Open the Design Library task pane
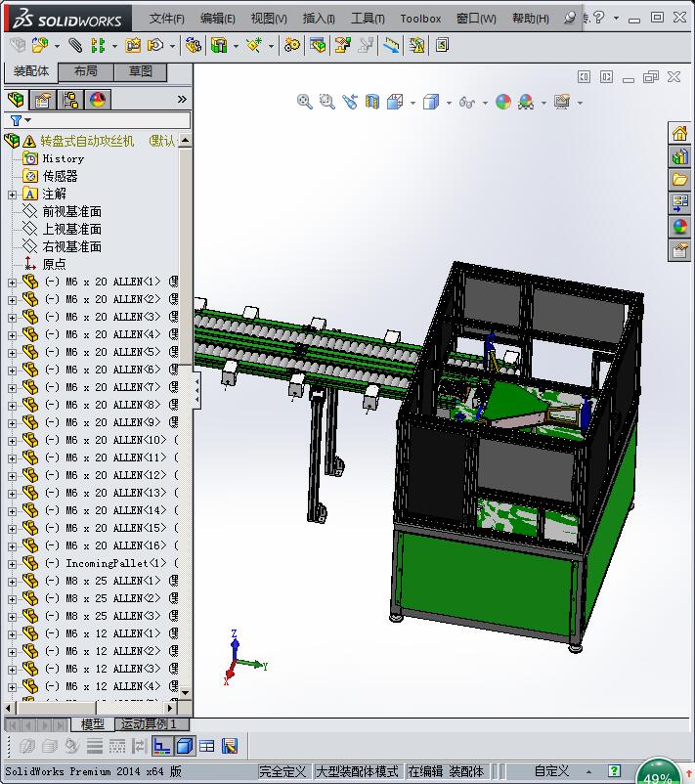The width and height of the screenshot is (695, 784). point(679,157)
